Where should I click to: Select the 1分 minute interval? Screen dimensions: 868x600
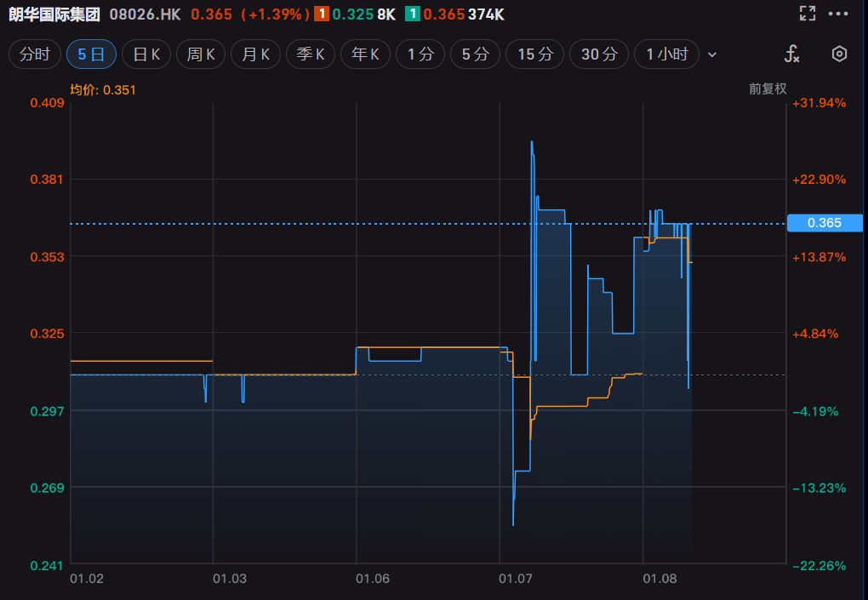(420, 54)
